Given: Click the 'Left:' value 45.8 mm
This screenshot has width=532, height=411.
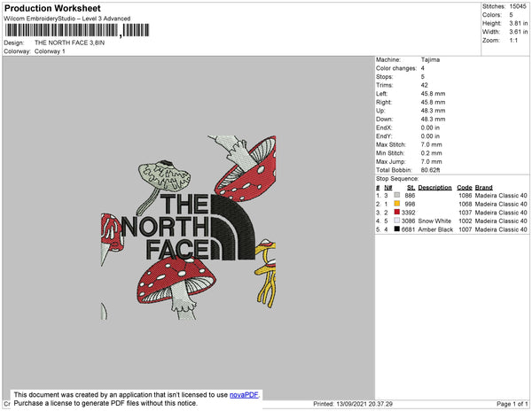Looking at the screenshot, I should tap(433, 94).
